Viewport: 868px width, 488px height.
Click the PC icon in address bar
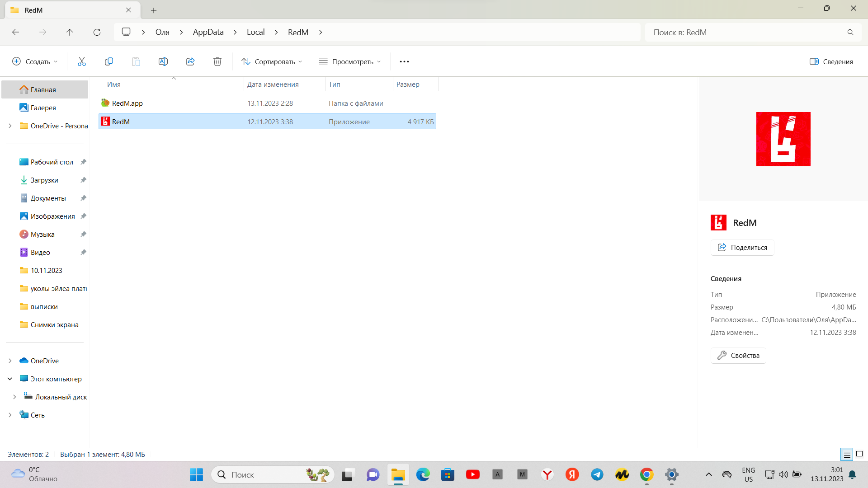tap(126, 32)
